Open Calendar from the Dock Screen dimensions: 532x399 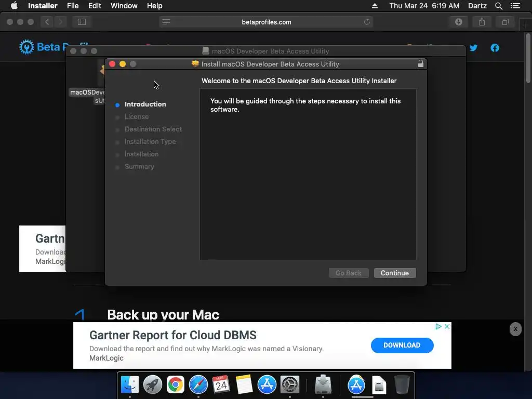(221, 385)
